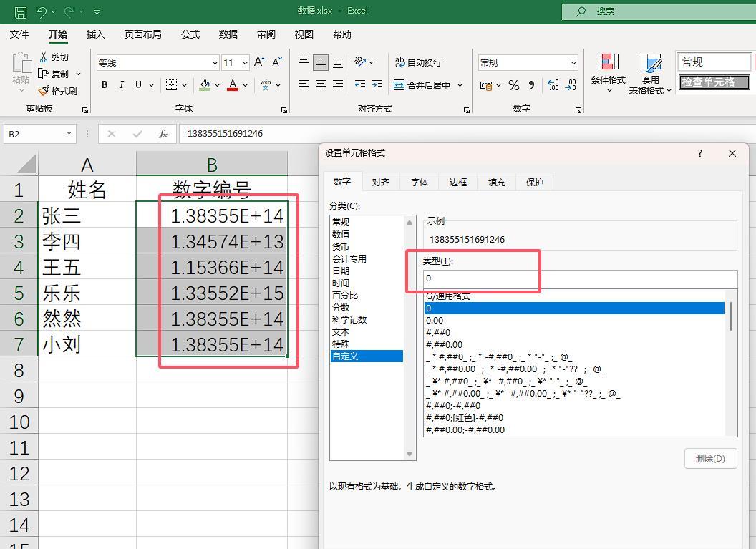Viewport: 756px width, 549px height.
Task: Select the 格式刷 Format Painter
Action: [x=58, y=91]
